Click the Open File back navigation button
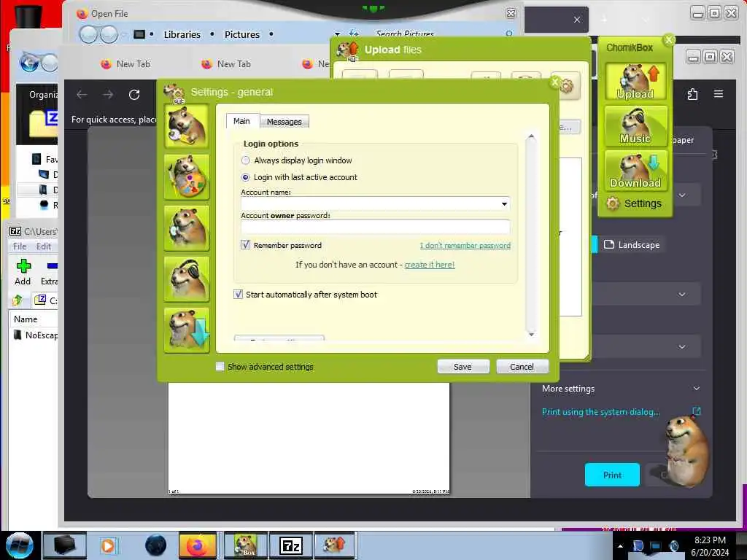Viewport: 747px width, 560px height. [x=88, y=34]
